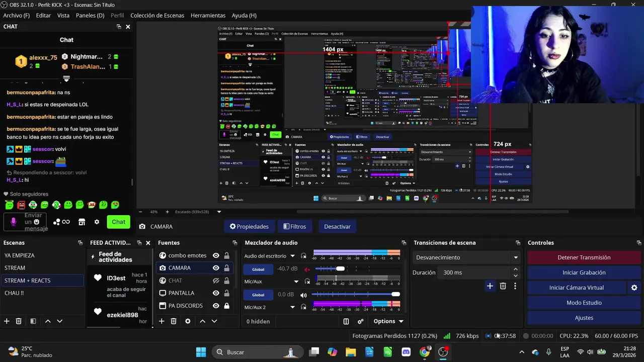The height and width of the screenshot is (362, 644).
Task: Expand Mic/Aux channel menu arrow
Action: pyautogui.click(x=296, y=282)
